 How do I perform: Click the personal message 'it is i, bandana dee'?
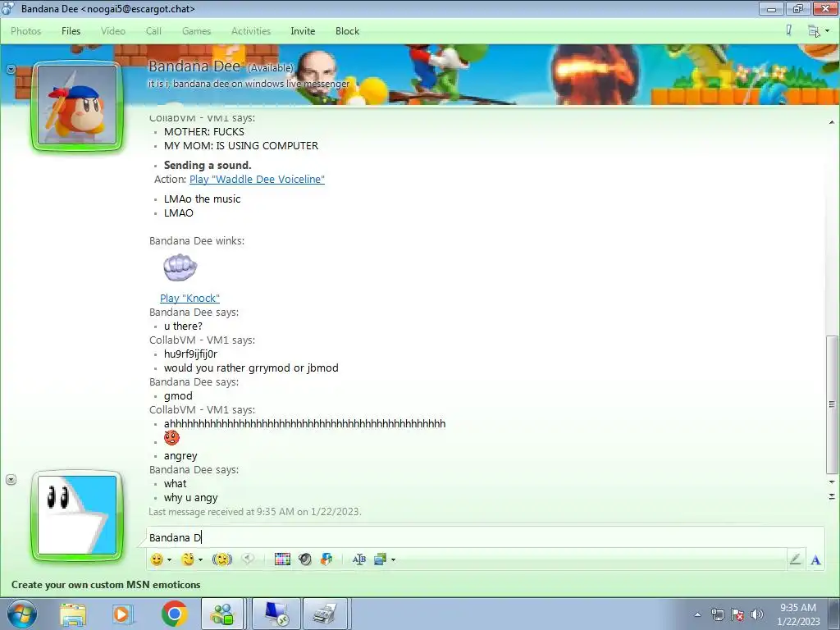(x=249, y=84)
